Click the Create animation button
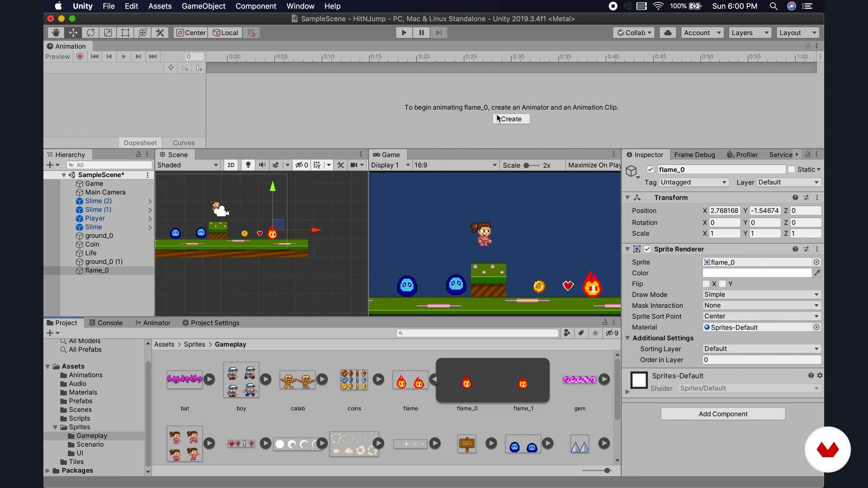This screenshot has height=488, width=868. 511,119
